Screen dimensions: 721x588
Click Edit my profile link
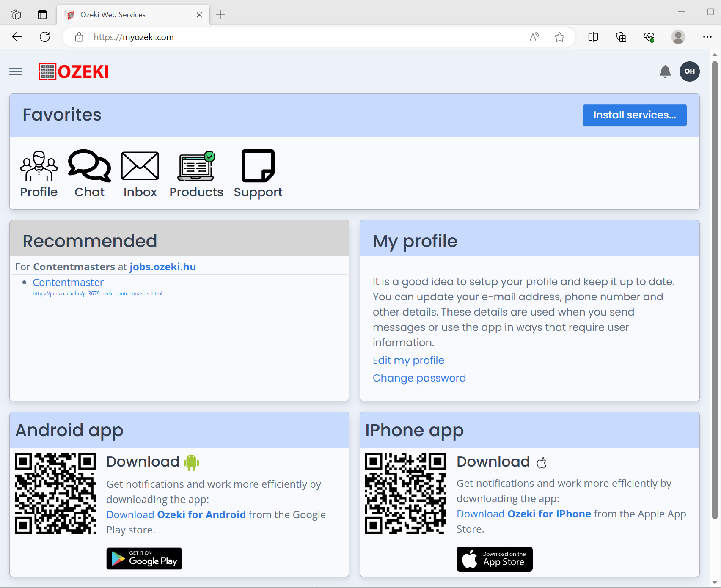click(408, 360)
